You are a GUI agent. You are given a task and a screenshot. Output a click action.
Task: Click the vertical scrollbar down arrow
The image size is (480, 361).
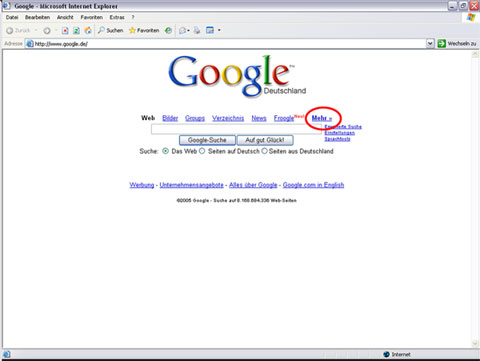click(x=475, y=344)
